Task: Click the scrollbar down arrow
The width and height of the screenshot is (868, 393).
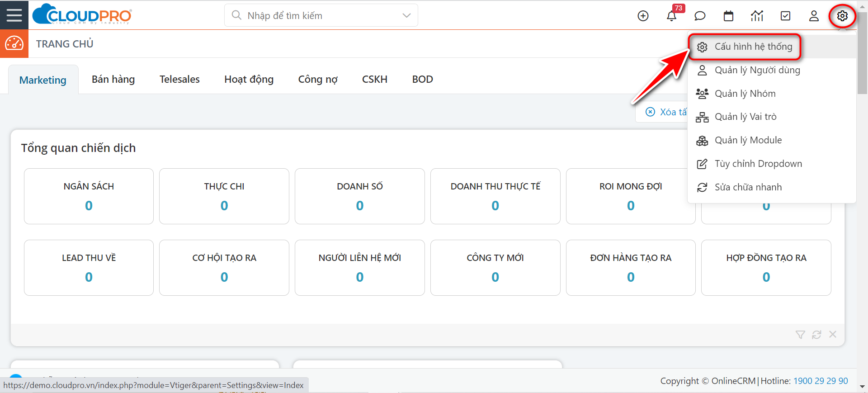Action: click(863, 387)
